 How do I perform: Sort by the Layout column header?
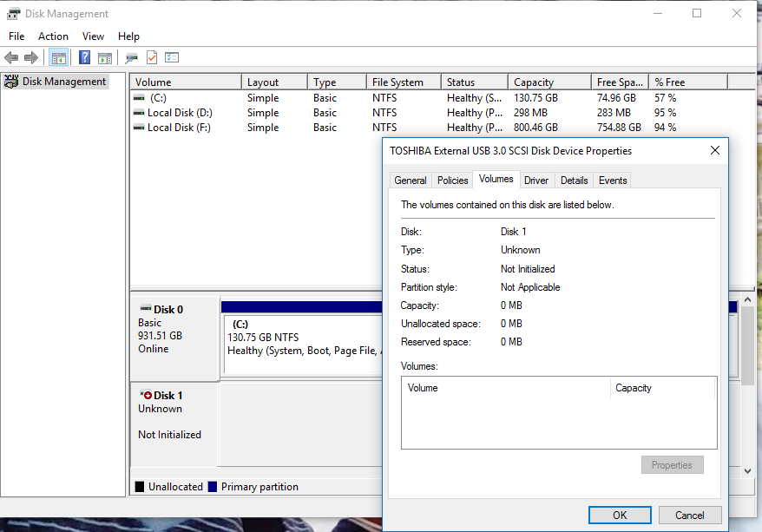274,82
